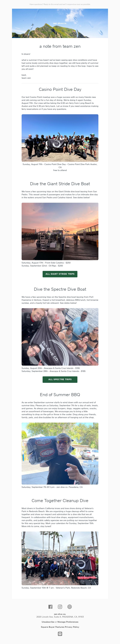Open the Giant Stride boat sunset photo

click(60, 231)
